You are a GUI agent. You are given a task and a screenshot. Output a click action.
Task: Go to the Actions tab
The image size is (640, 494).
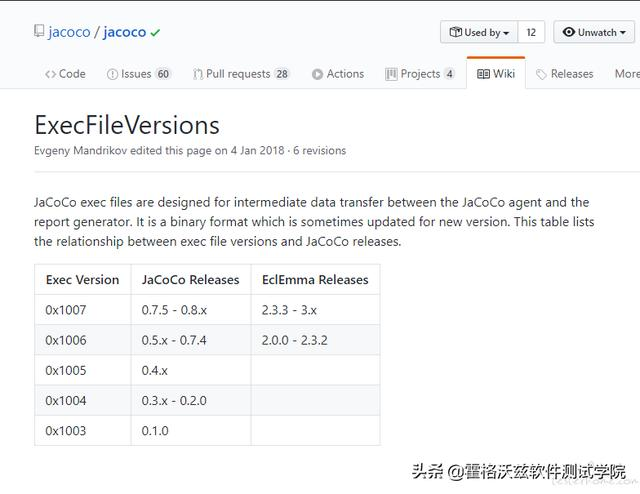(x=338, y=74)
